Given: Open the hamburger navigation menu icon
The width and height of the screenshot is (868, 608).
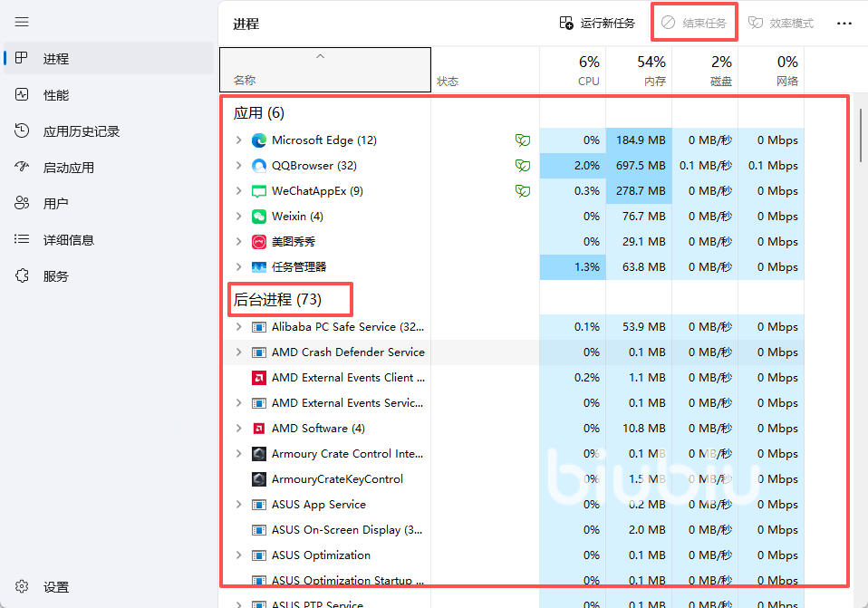Looking at the screenshot, I should click(22, 22).
